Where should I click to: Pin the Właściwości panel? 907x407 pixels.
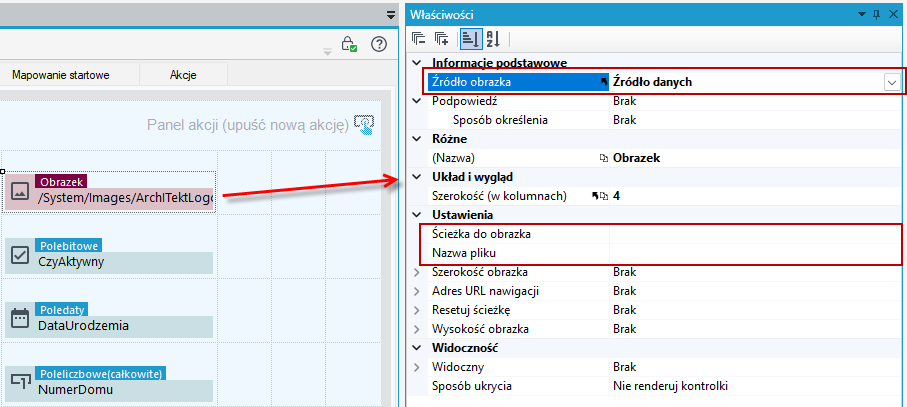point(876,14)
